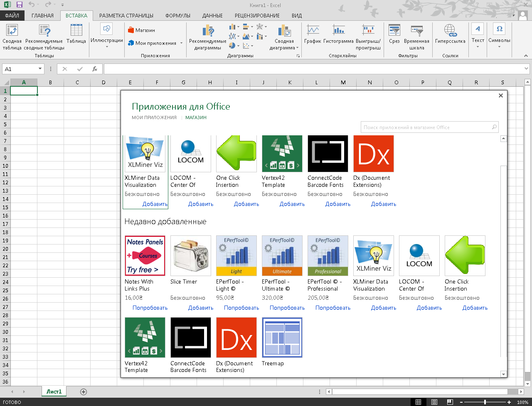Switch to Page Layout (РАЗМЕТКА СТРАНИЦЫ) tab
Image resolution: width=532 pixels, height=406 pixels.
point(126,16)
